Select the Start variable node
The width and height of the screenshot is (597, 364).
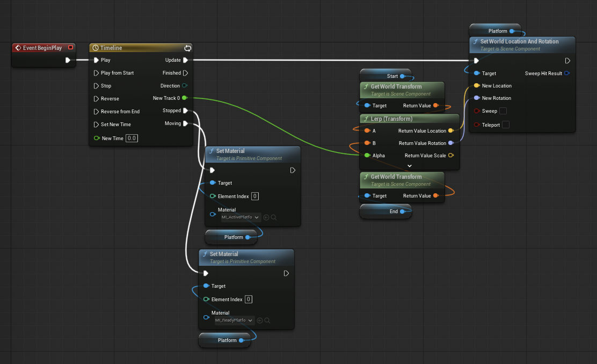pos(385,76)
